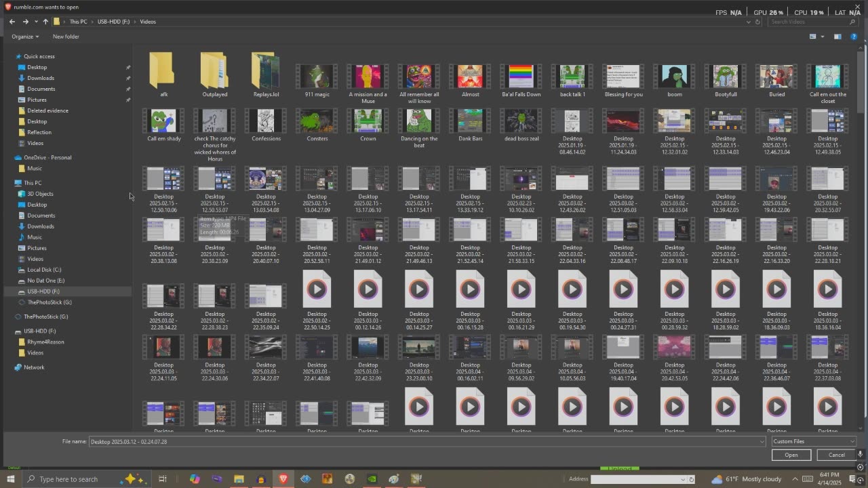868x488 pixels.
Task: Switch to Brave browser on taskbar
Action: [283, 479]
